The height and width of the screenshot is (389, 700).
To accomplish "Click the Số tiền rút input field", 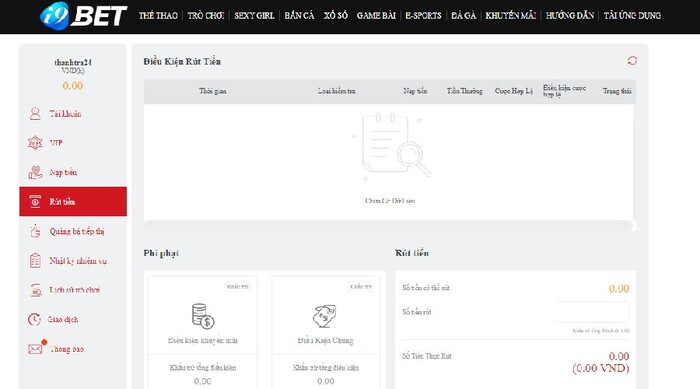I will pos(592,312).
